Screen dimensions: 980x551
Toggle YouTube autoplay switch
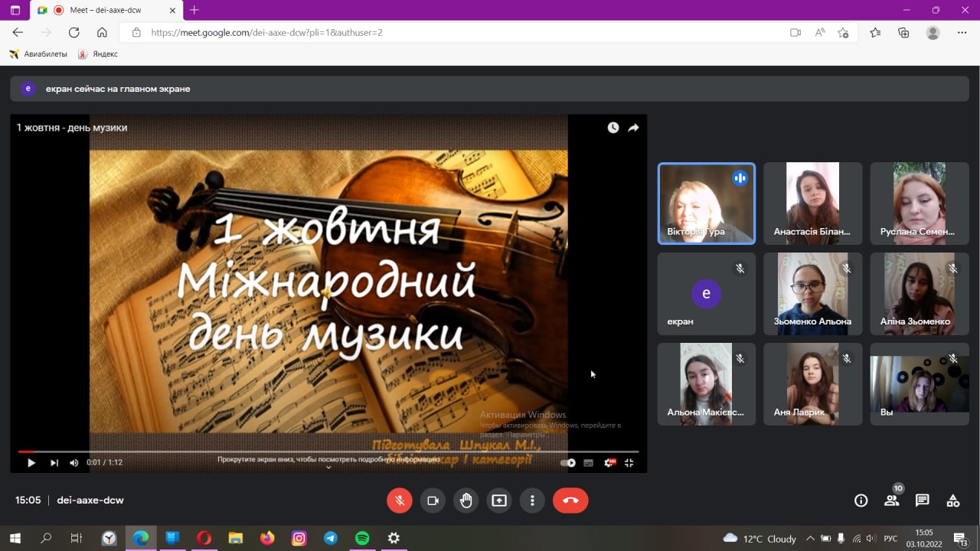tap(568, 462)
